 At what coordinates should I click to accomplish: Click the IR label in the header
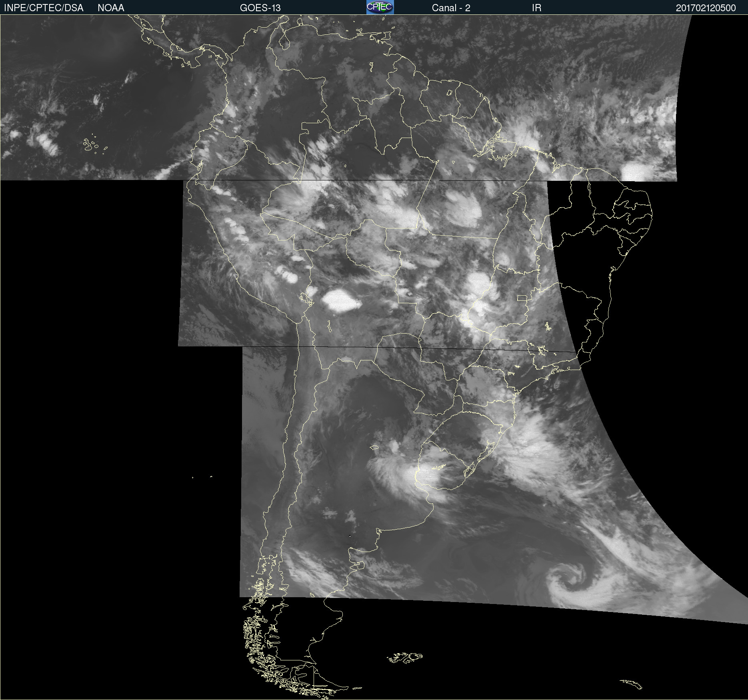click(x=536, y=8)
